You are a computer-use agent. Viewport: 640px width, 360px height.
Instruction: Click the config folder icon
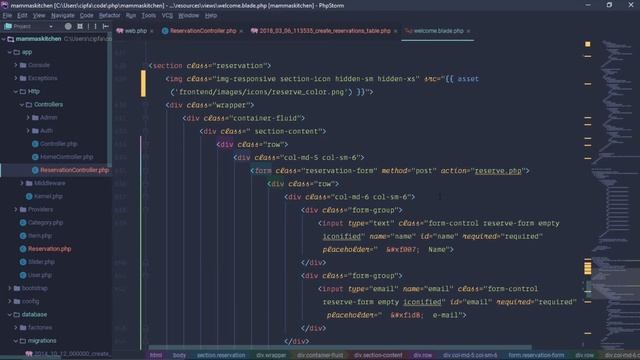coord(17,301)
